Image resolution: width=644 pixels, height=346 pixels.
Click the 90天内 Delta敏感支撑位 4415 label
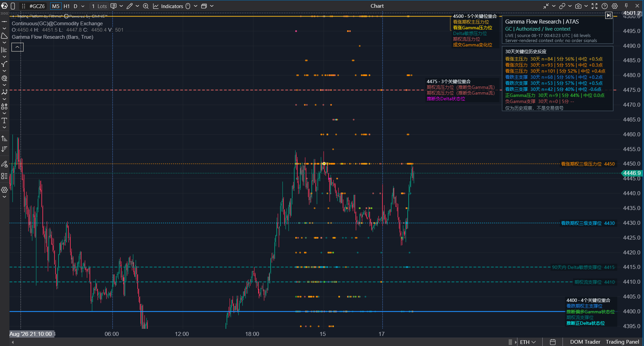[583, 267]
